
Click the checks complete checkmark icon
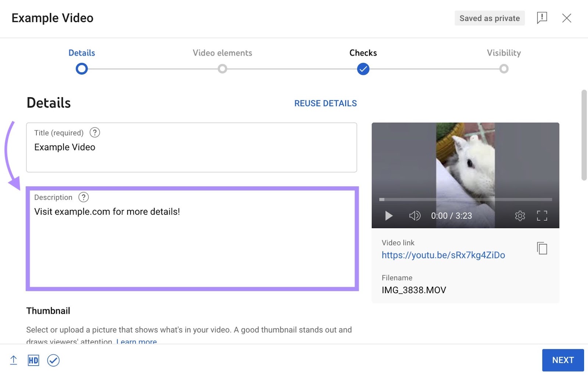(54, 360)
